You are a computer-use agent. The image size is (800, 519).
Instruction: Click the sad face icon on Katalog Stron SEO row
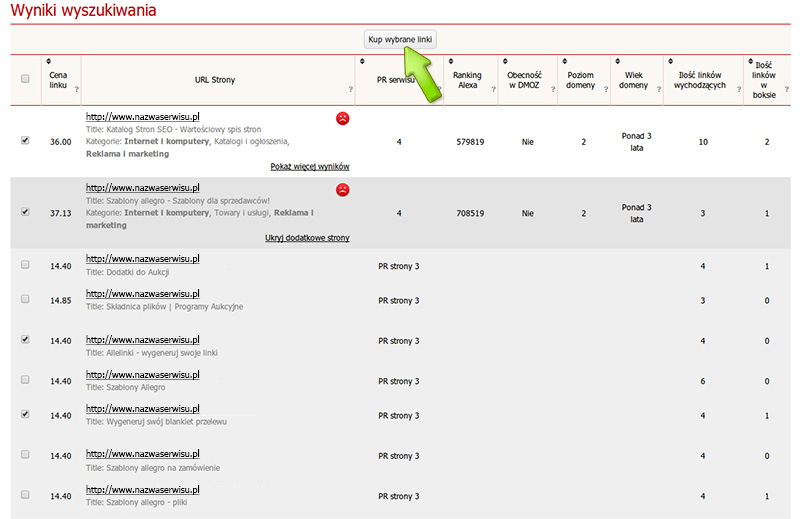[x=343, y=118]
